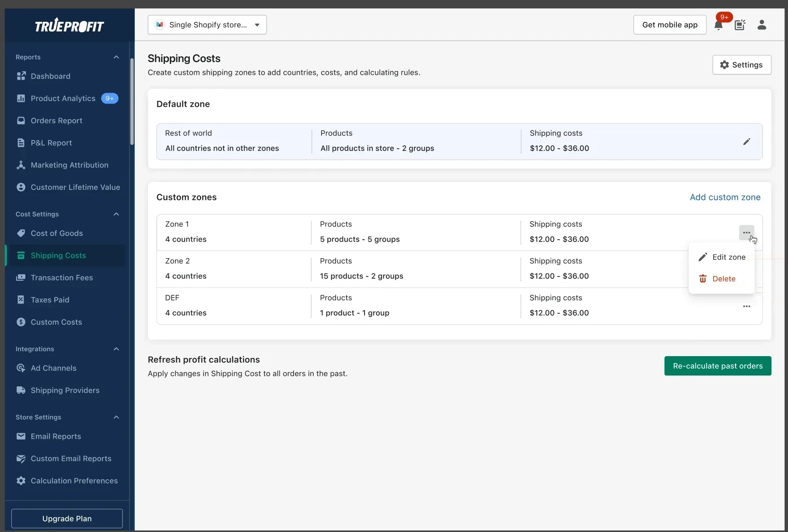Collapse the Cost Settings sidebar section

116,214
